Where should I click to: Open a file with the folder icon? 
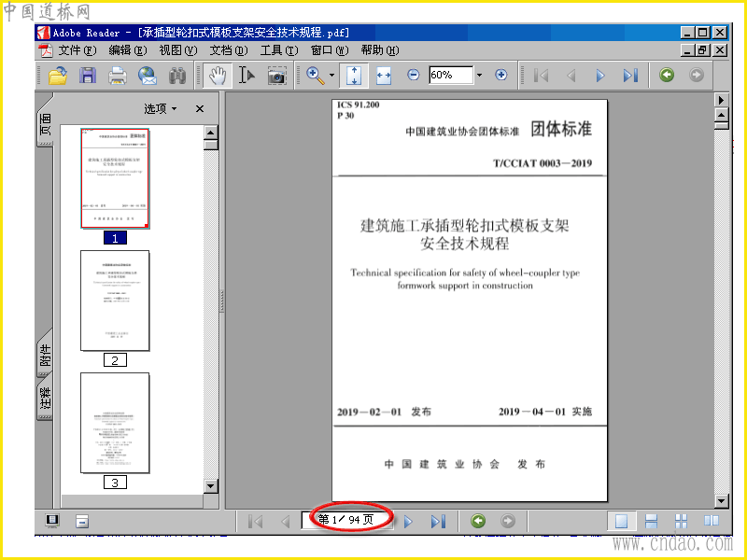(x=58, y=76)
